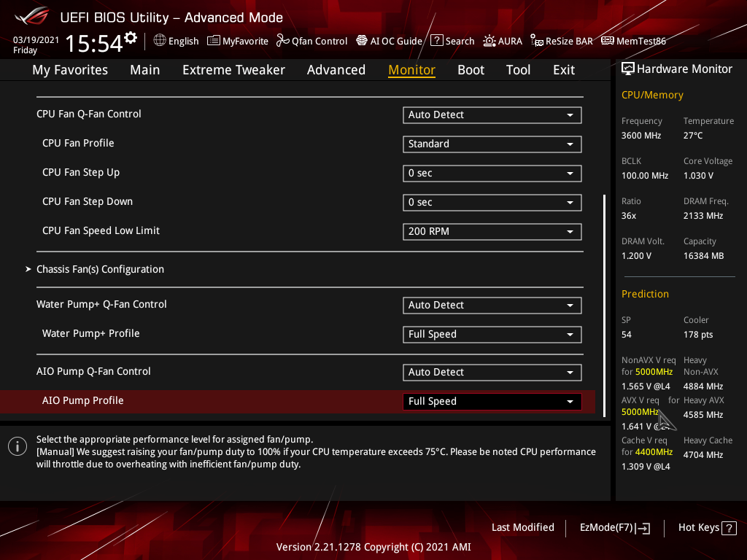Select CPU Fan Speed Low Limit label

click(x=101, y=230)
